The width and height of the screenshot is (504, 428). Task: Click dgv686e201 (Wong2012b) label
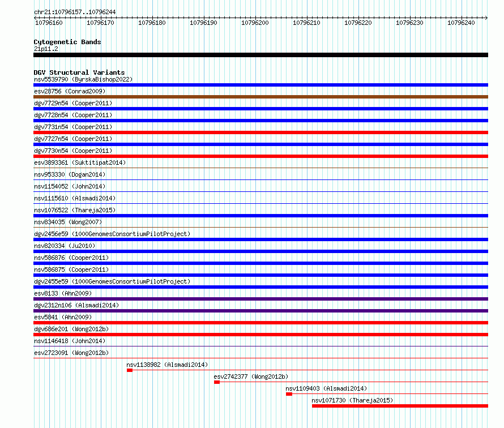pyautogui.click(x=71, y=329)
